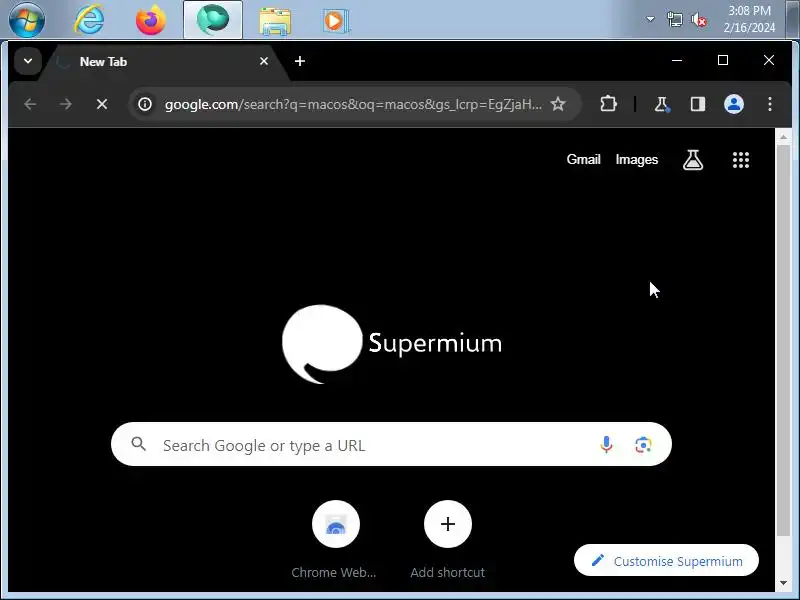Viewport: 800px width, 600px height.
Task: Click the network status tray icon
Action: click(x=674, y=20)
